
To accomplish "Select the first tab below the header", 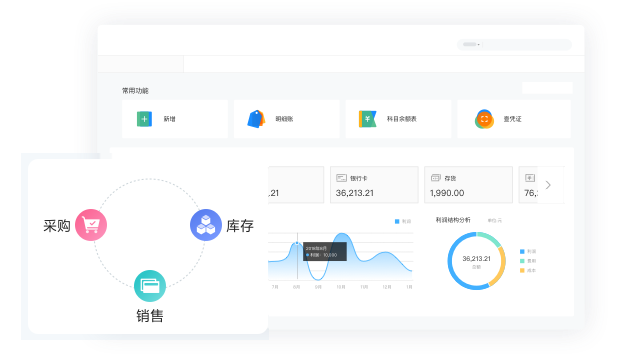I will tap(141, 64).
